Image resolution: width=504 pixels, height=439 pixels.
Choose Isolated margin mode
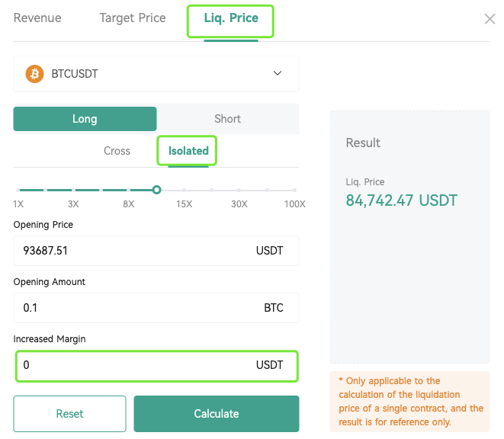(x=188, y=151)
